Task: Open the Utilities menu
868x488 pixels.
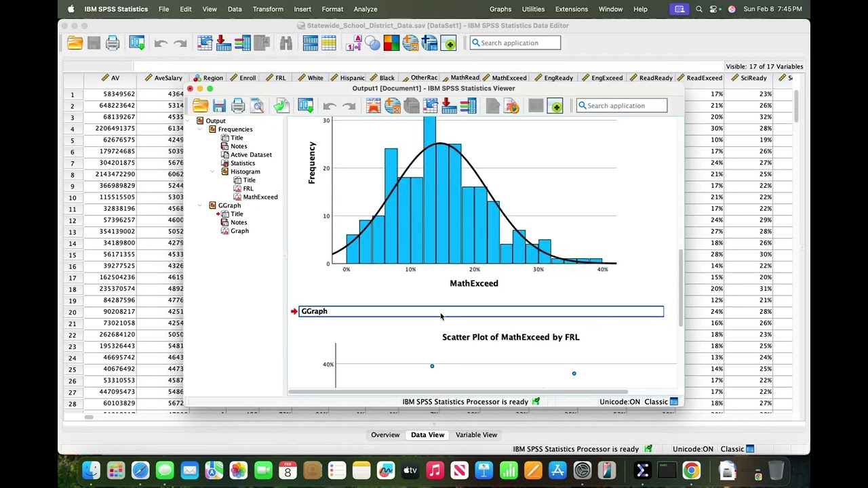Action: click(x=533, y=9)
